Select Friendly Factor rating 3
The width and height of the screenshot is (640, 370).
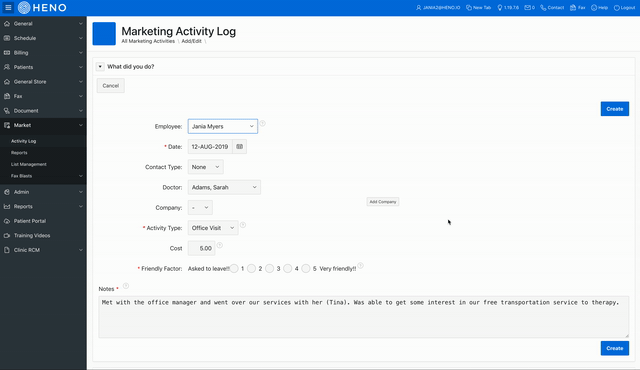pyautogui.click(x=269, y=268)
